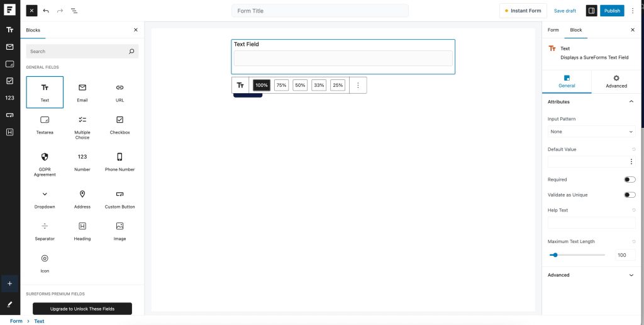Select the Number 123 icon in left sidebar

[10, 98]
